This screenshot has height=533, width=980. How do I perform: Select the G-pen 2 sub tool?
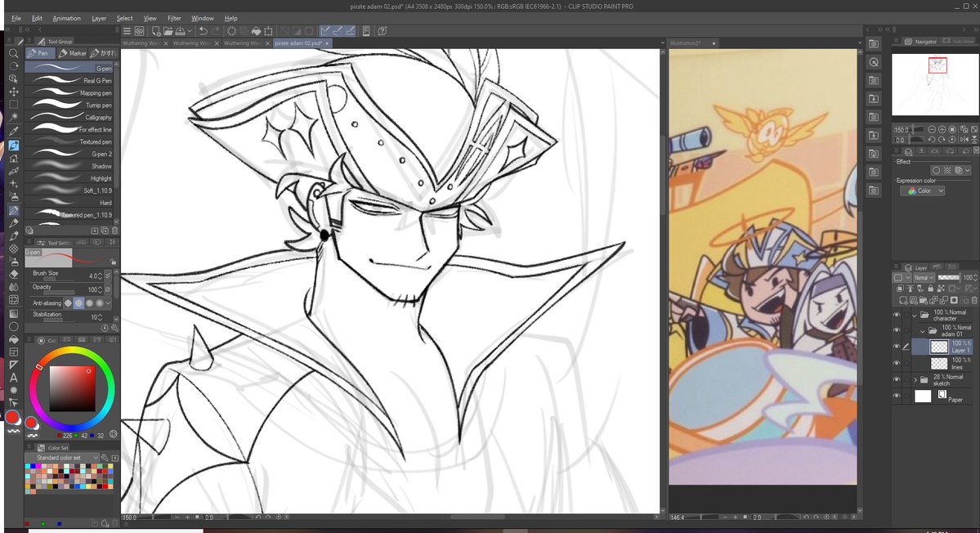click(x=69, y=154)
